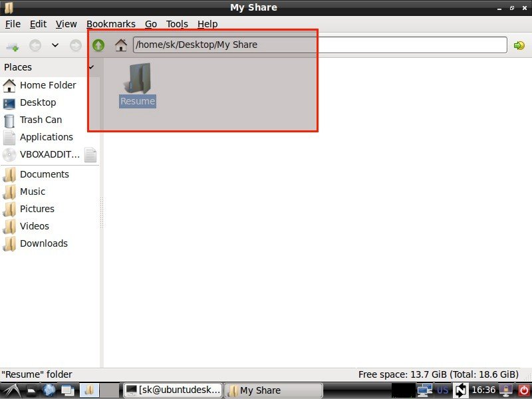Select Desktop in Places sidebar
This screenshot has height=399, width=532.
click(50, 102)
